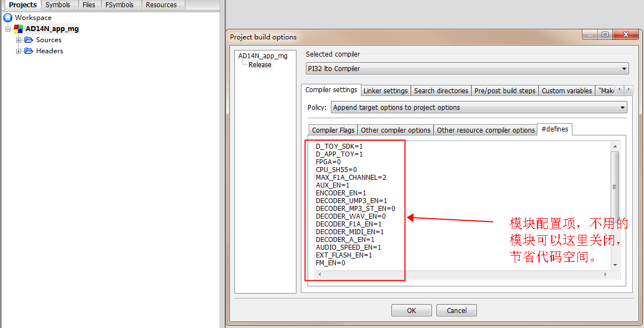Viewport: 644px width, 328px height.
Task: Expand the Headers tree node
Action: (x=18, y=51)
